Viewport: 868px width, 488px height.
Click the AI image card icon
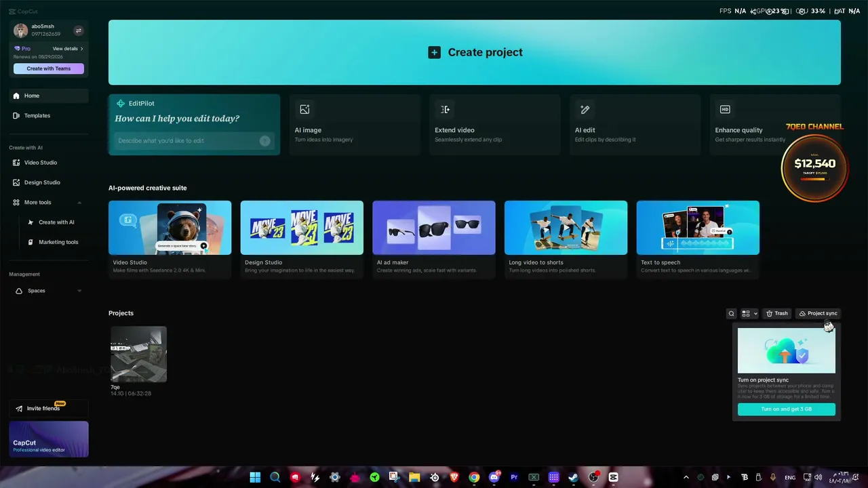304,110
